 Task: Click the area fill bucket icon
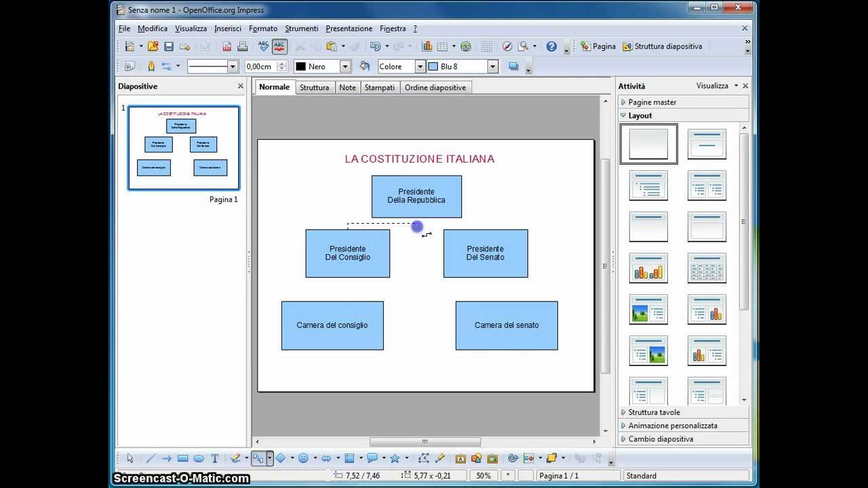click(365, 66)
